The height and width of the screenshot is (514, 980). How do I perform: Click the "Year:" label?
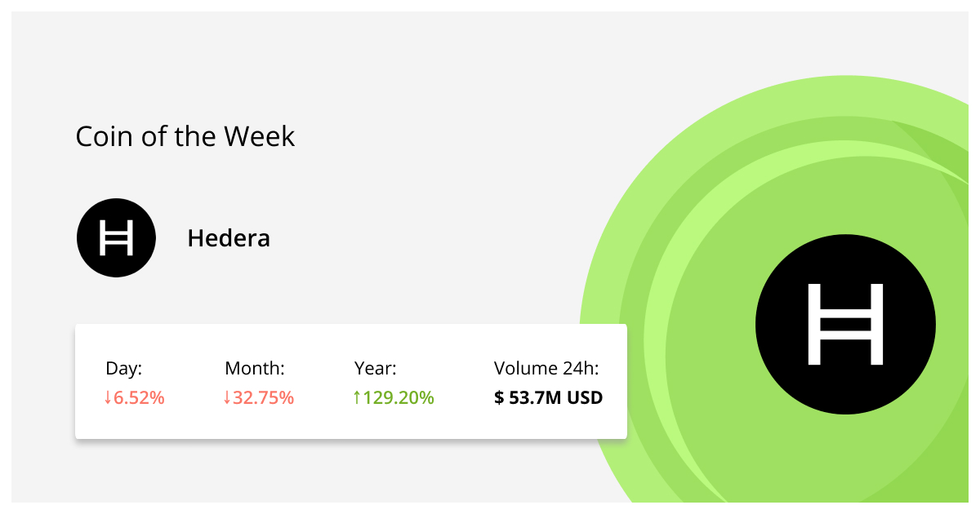click(x=376, y=369)
